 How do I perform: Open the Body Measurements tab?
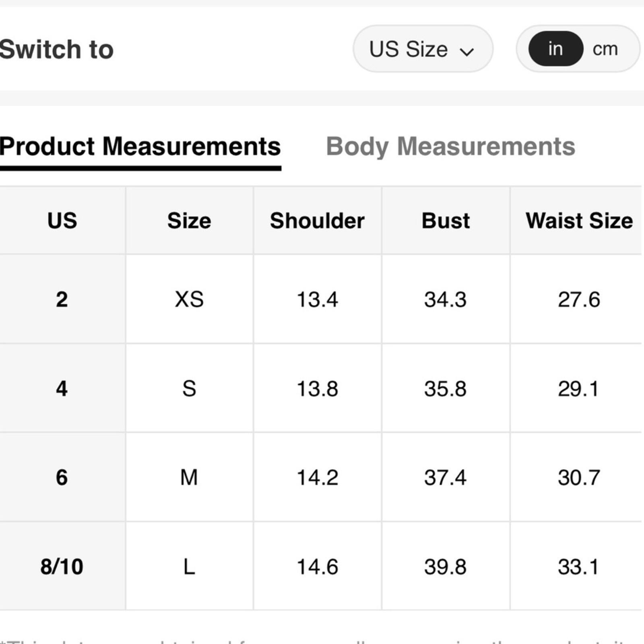click(x=450, y=147)
